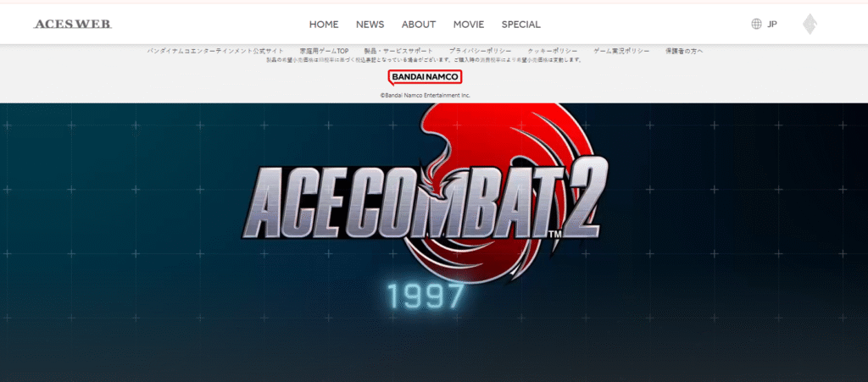Open the globe language icon
The height and width of the screenshot is (382, 868).
coord(756,24)
